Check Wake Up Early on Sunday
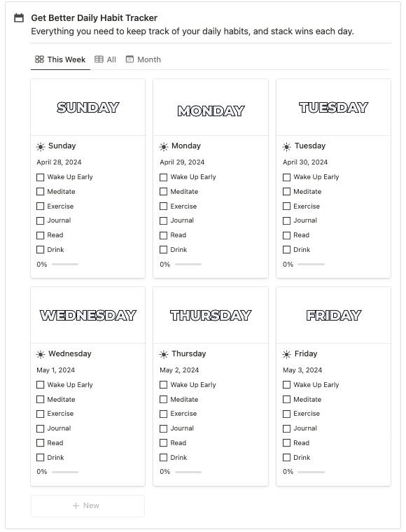The width and height of the screenshot is (406, 532). click(x=41, y=177)
